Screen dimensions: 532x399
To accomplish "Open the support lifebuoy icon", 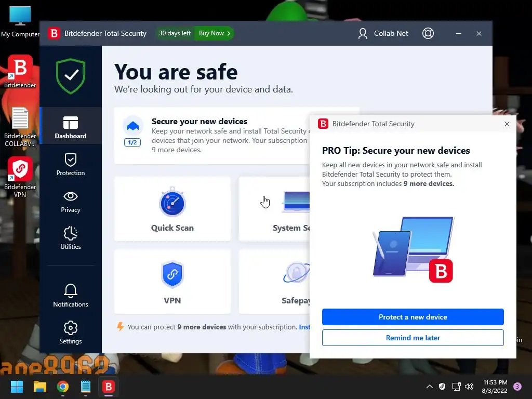I will (428, 33).
